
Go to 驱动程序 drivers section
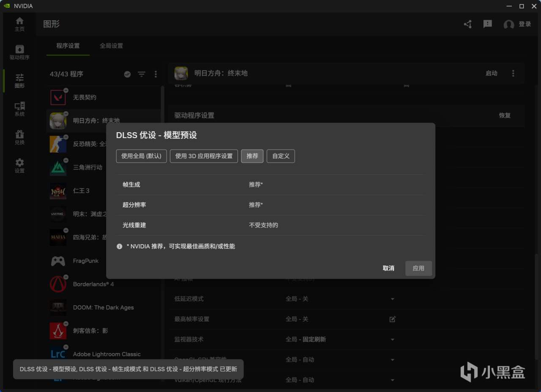click(19, 52)
